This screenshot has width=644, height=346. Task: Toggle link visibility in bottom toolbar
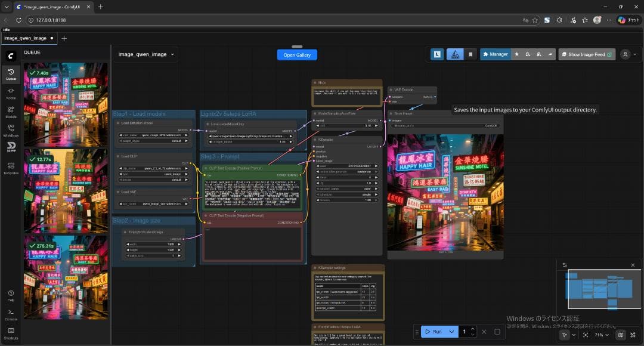633,335
